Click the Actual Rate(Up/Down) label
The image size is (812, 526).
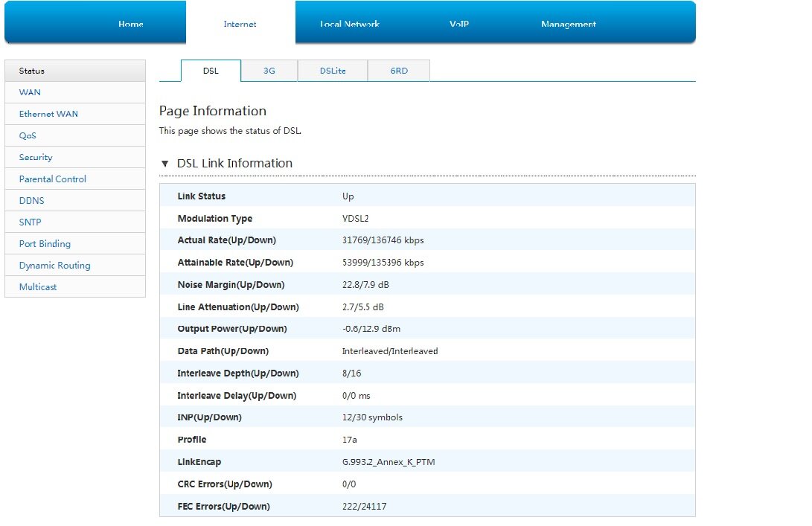click(x=227, y=240)
